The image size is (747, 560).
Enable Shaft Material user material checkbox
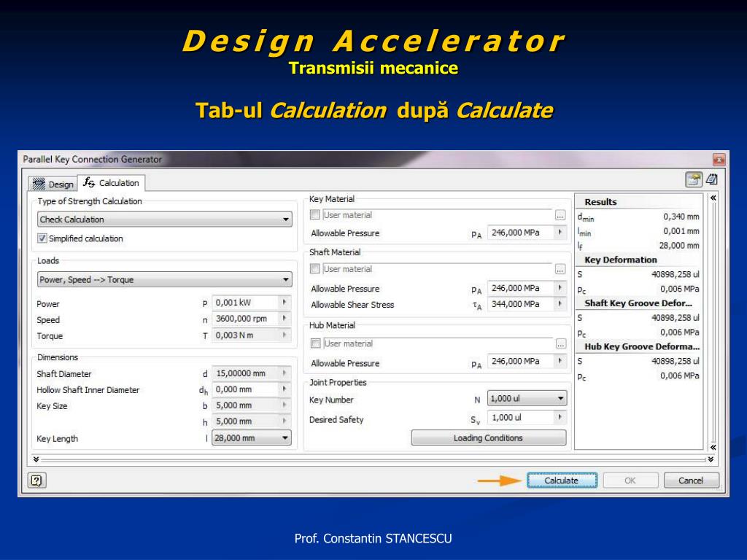(x=315, y=269)
